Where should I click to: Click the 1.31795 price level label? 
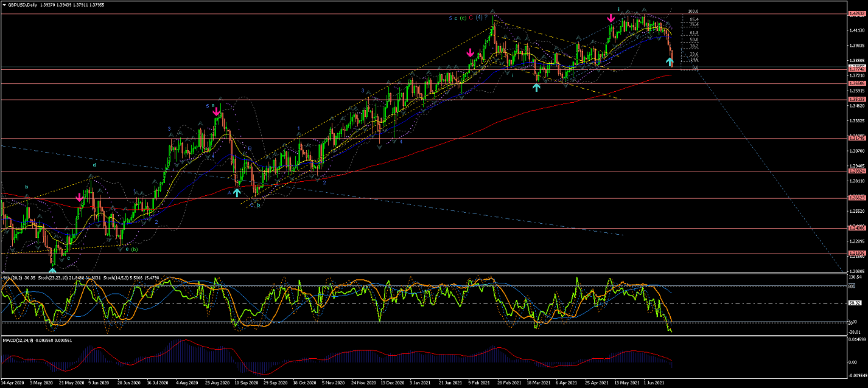click(x=856, y=138)
